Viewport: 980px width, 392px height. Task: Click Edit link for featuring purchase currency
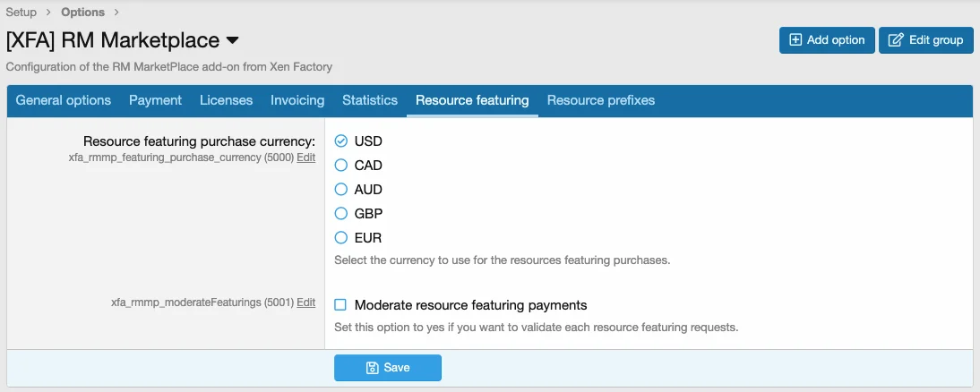[306, 158]
